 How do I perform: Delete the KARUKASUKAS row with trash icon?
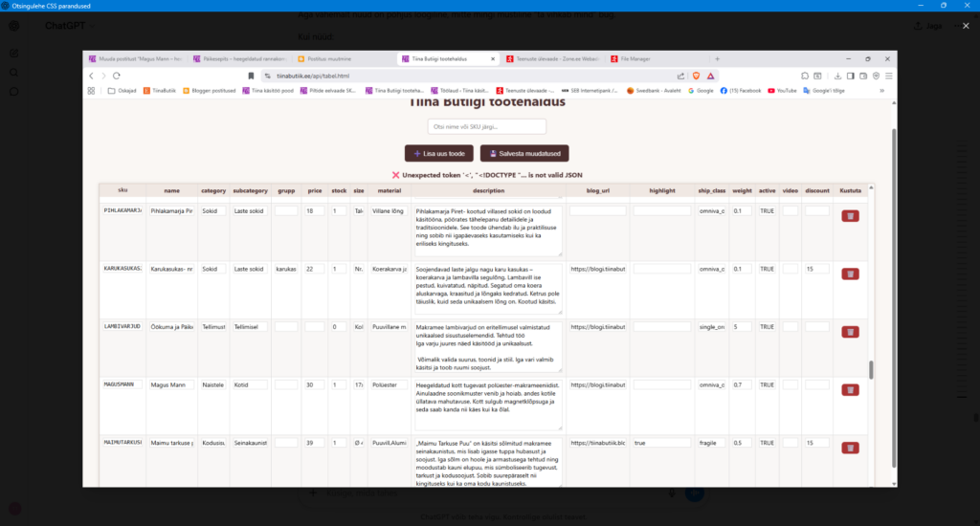[850, 274]
